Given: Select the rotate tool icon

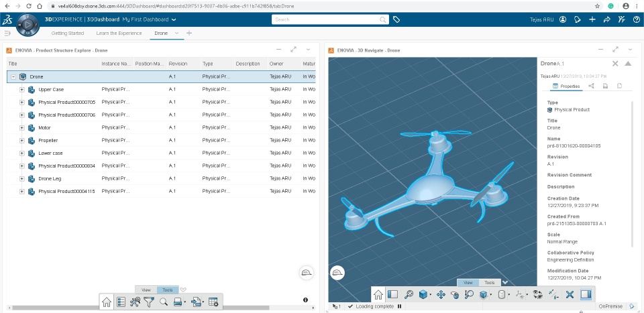Looking at the screenshot, I should [455, 294].
